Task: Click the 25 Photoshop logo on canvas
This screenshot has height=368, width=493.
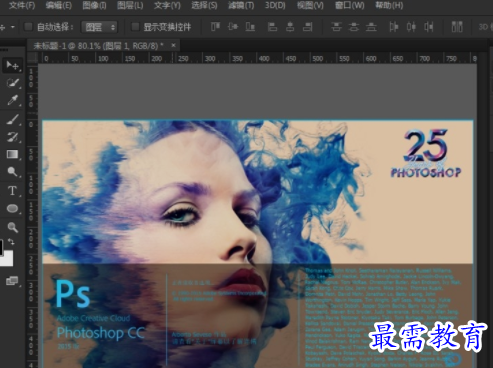Action: pyautogui.click(x=426, y=154)
